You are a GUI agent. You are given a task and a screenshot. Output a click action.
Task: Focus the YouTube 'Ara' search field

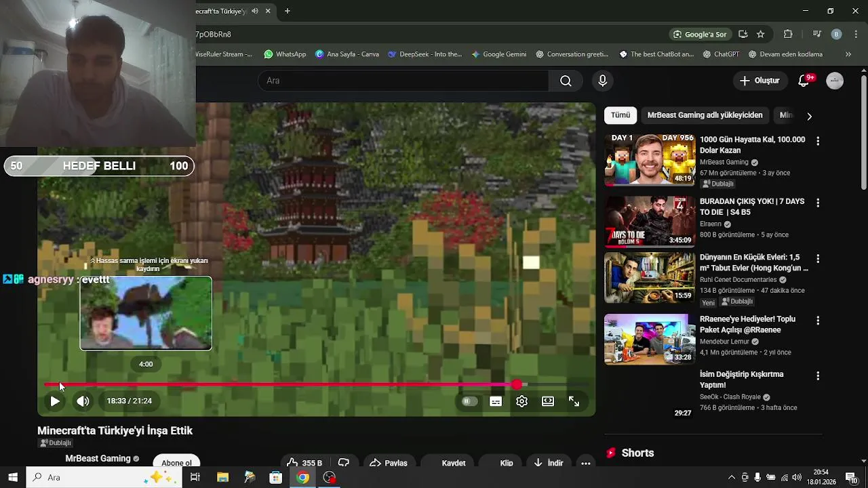[x=403, y=81]
